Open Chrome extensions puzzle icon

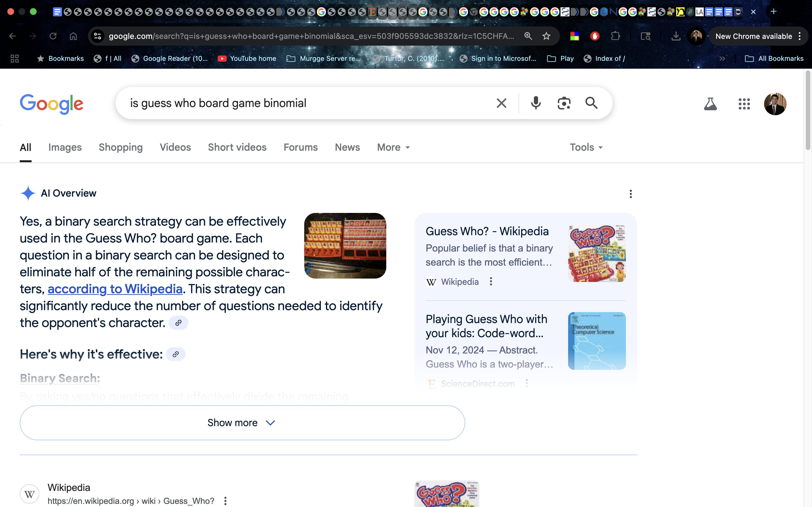coord(615,36)
